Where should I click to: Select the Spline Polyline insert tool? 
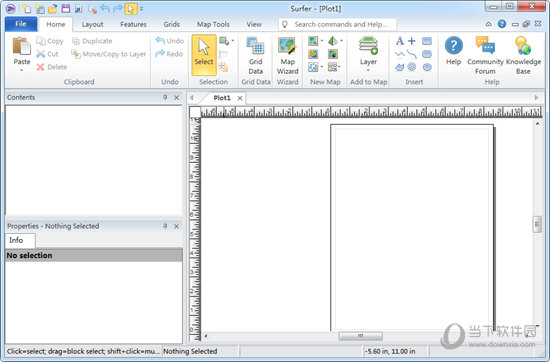tap(412, 54)
